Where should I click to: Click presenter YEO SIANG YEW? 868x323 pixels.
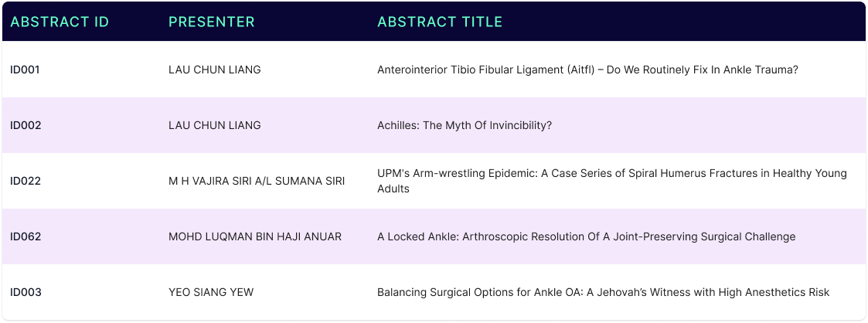211,293
